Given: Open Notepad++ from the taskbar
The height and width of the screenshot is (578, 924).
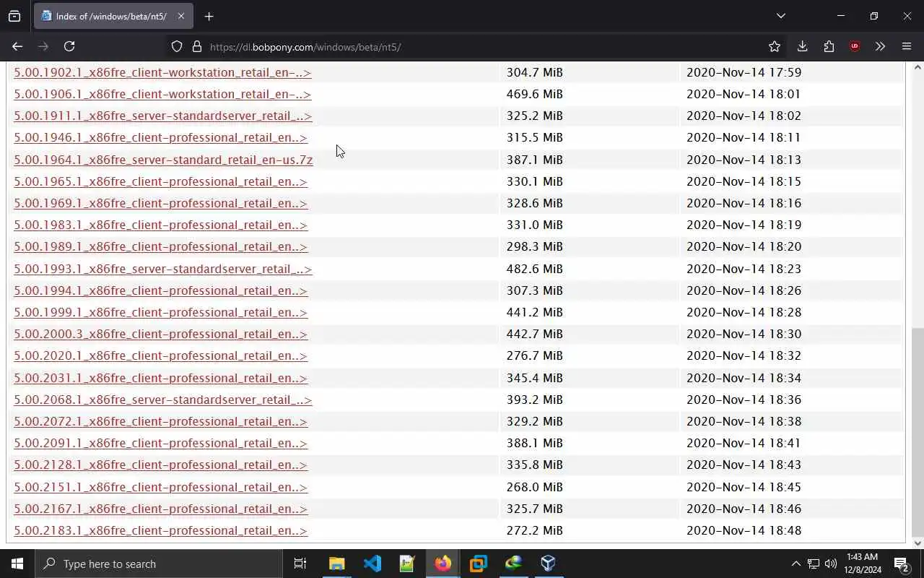Looking at the screenshot, I should click(407, 564).
